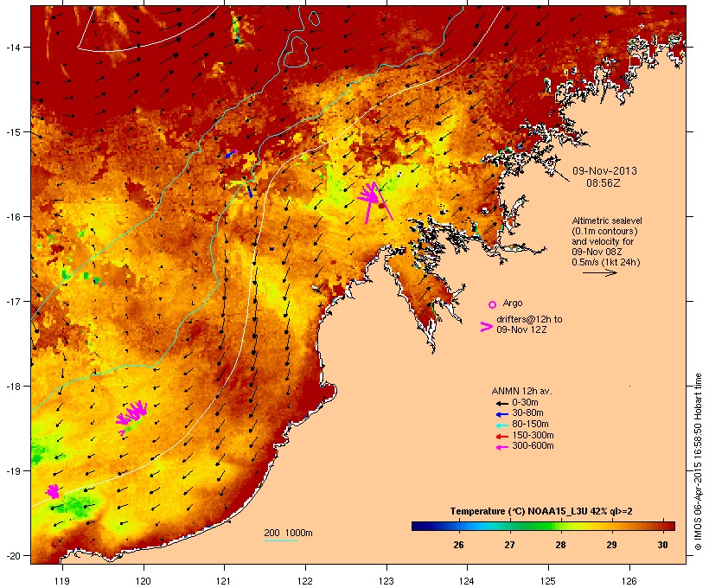Click the '-19' latitude axis label

point(12,471)
